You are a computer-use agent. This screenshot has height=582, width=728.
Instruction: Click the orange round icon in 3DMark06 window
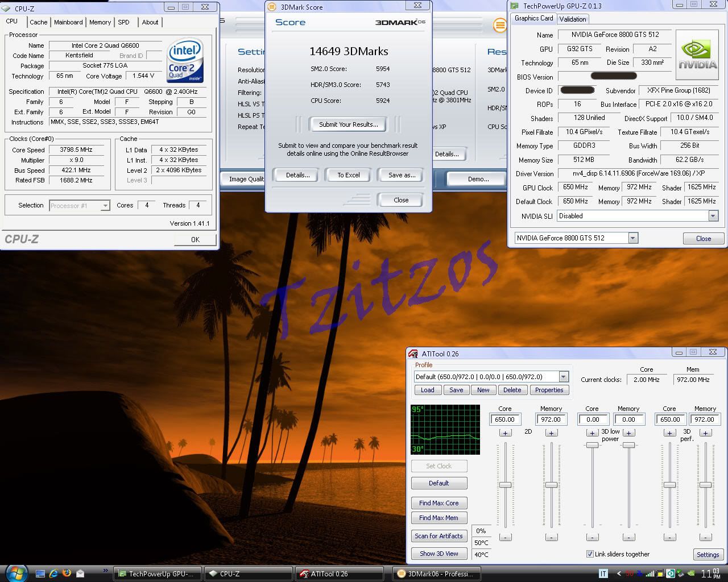point(499,25)
